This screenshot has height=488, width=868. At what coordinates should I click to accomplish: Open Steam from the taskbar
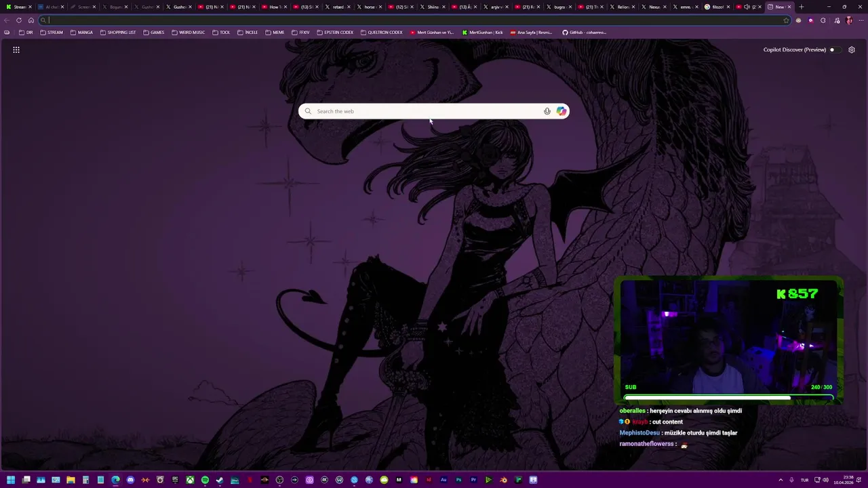coord(220,480)
